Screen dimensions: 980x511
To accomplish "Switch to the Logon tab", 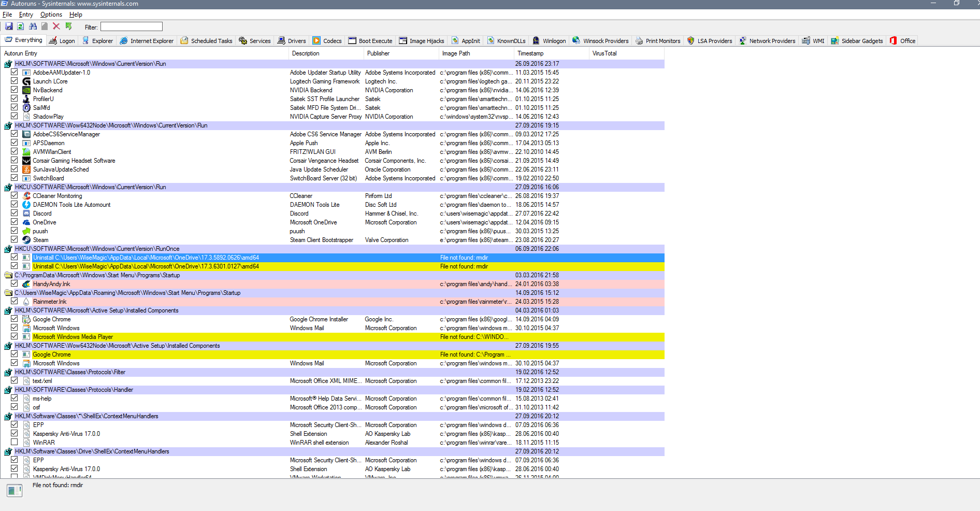I will tap(62, 41).
